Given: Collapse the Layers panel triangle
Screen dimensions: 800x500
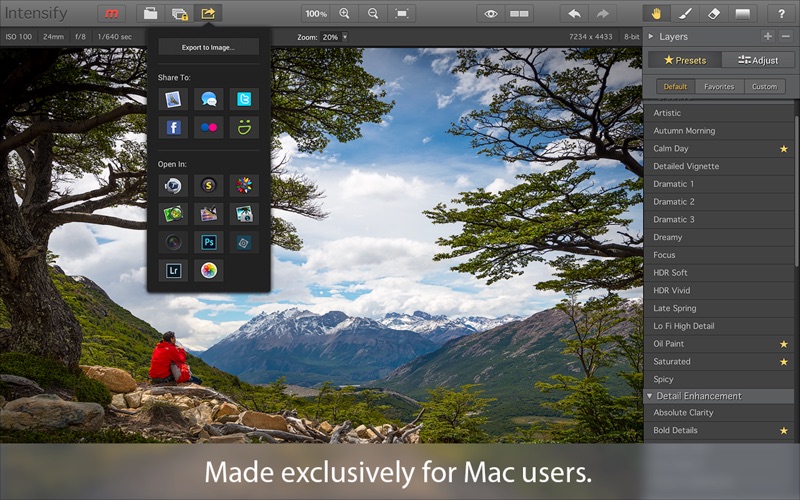Looking at the screenshot, I should [651, 37].
